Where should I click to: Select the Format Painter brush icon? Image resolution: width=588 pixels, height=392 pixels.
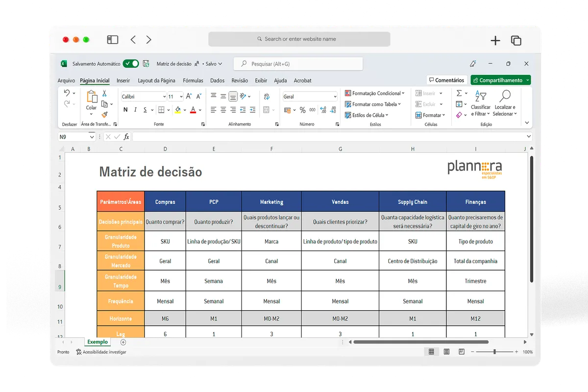coord(104,115)
